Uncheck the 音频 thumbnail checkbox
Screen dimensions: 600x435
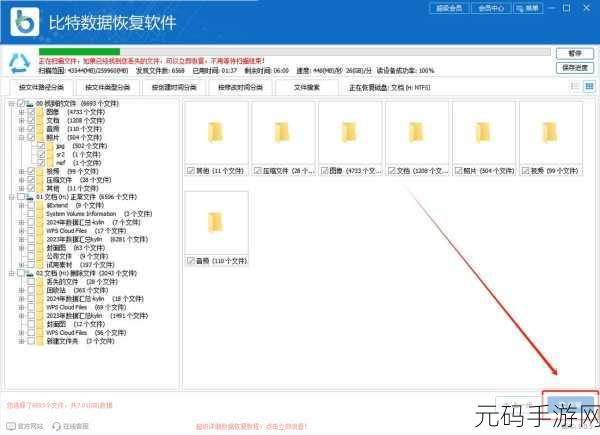[x=191, y=261]
